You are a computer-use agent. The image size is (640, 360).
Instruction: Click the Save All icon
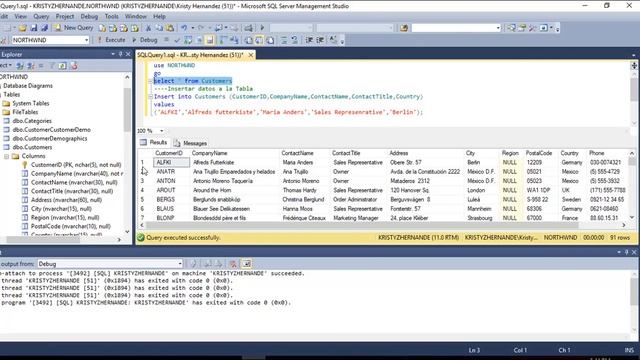tap(44, 28)
